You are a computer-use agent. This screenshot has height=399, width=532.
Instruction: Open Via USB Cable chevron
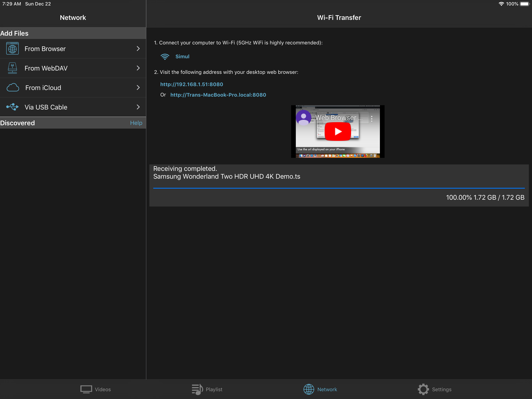tap(138, 107)
